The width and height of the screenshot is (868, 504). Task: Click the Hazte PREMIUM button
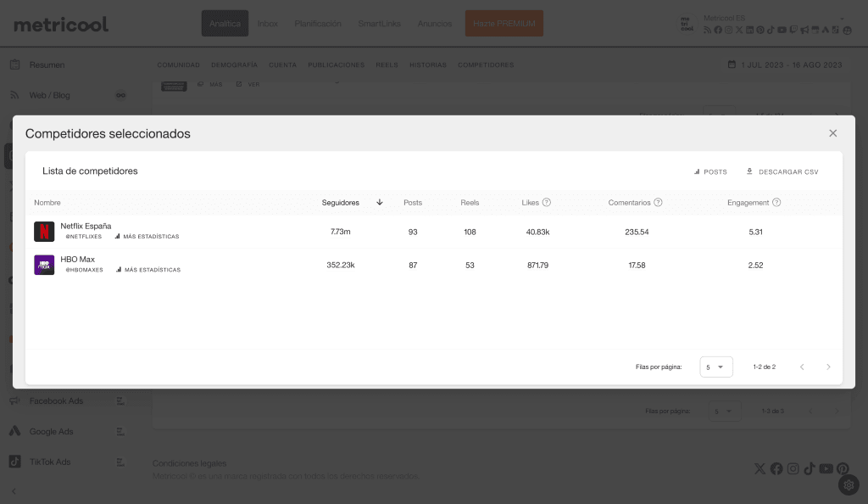504,24
